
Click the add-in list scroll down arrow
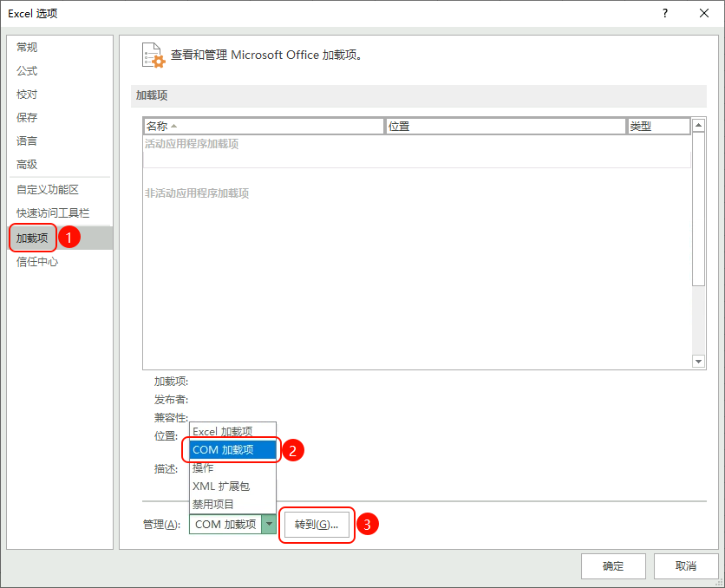pos(699,361)
